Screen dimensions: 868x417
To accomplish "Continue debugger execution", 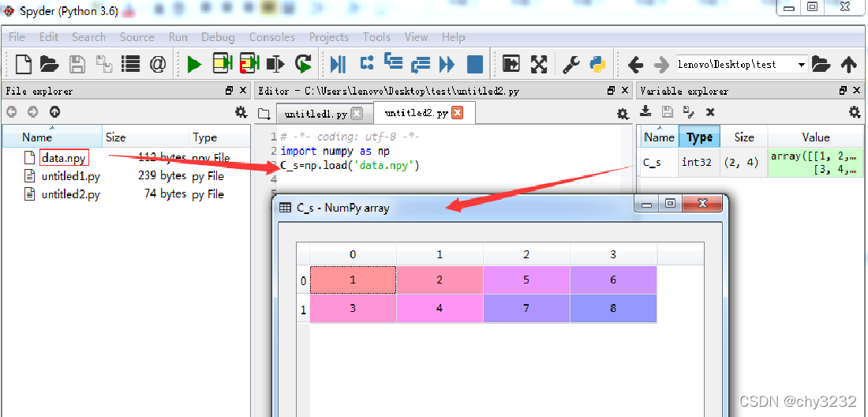I will tap(447, 64).
